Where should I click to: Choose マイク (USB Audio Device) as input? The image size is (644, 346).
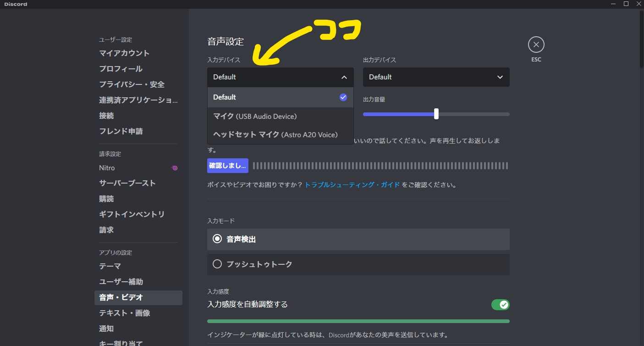280,117
